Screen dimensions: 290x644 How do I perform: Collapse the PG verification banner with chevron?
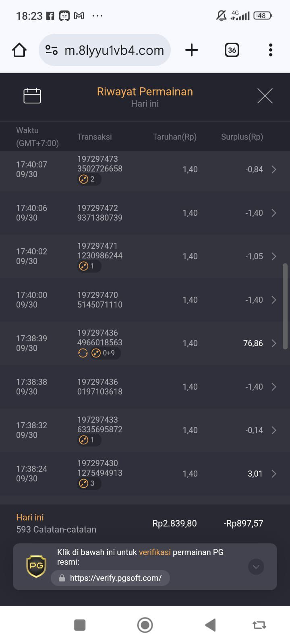256,567
